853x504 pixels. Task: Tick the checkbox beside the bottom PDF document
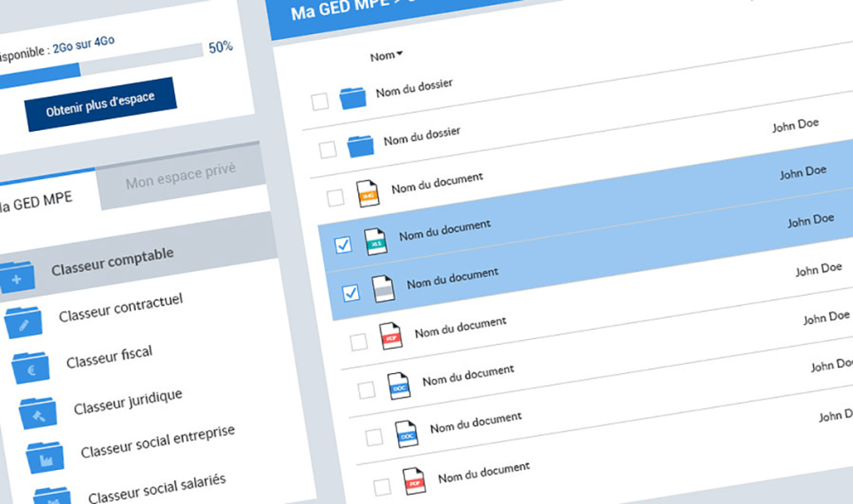coord(382,487)
